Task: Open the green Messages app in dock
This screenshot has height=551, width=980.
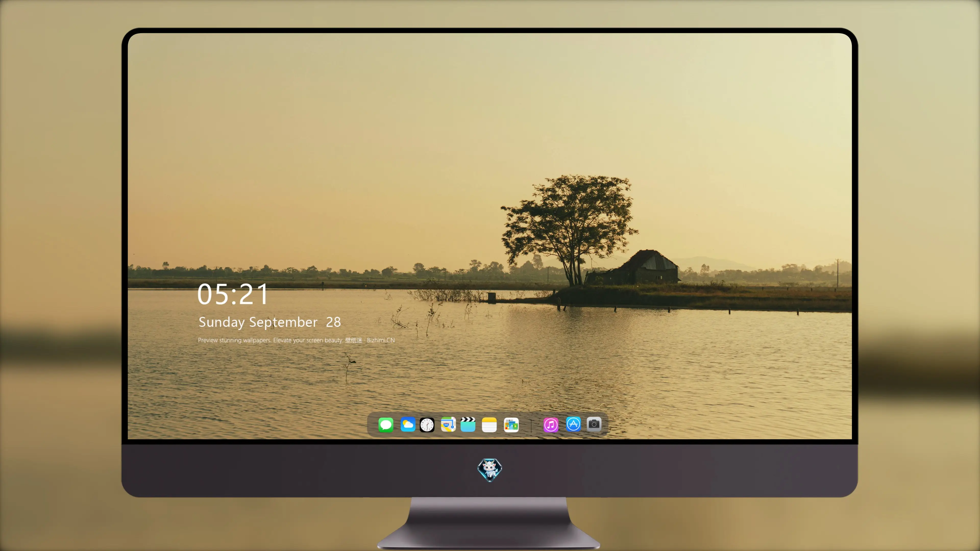Action: pos(385,424)
